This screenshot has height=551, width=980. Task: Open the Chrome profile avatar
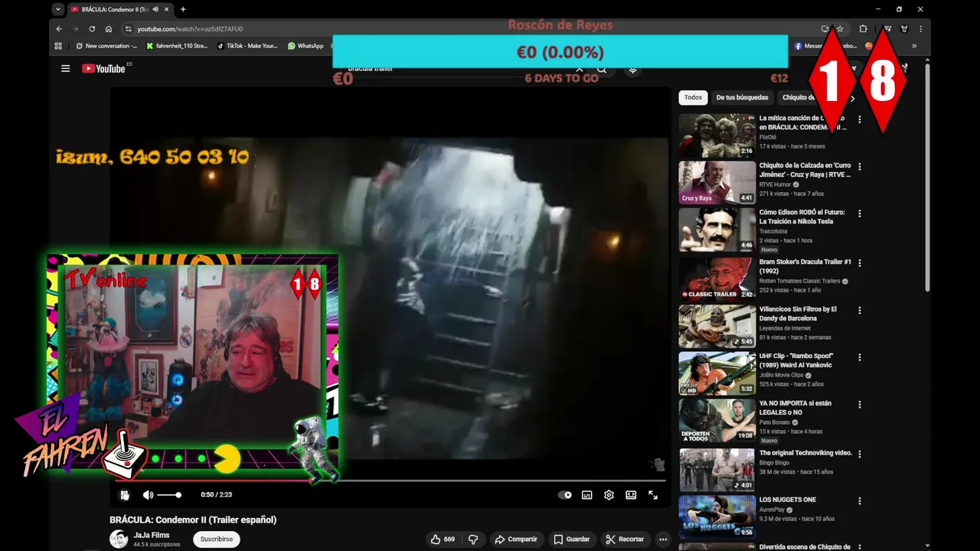point(904,29)
